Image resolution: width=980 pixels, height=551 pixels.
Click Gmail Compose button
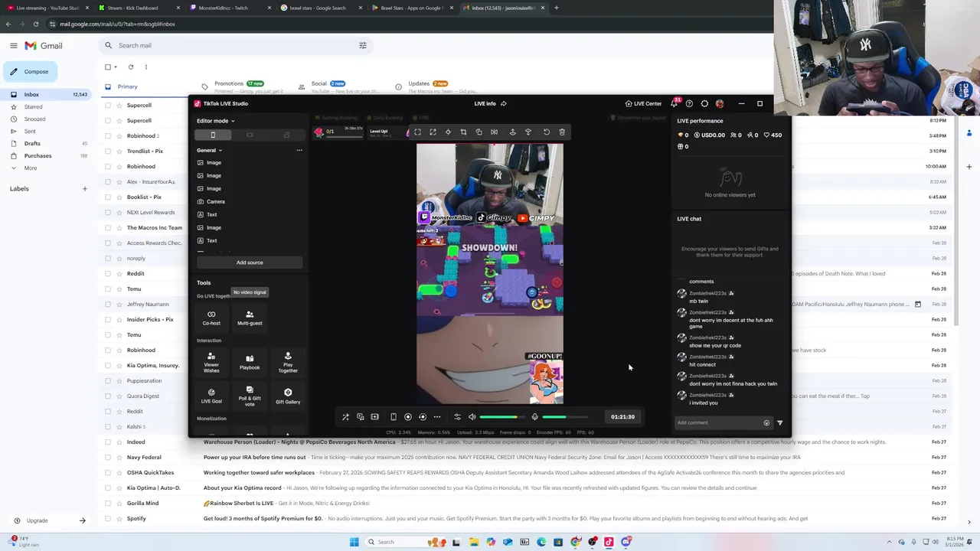[x=29, y=71]
